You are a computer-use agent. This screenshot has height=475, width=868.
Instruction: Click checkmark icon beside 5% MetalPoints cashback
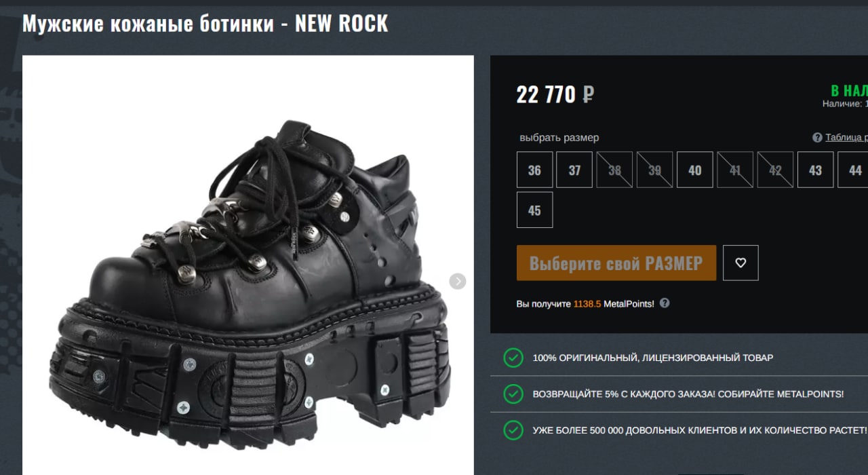click(x=513, y=394)
